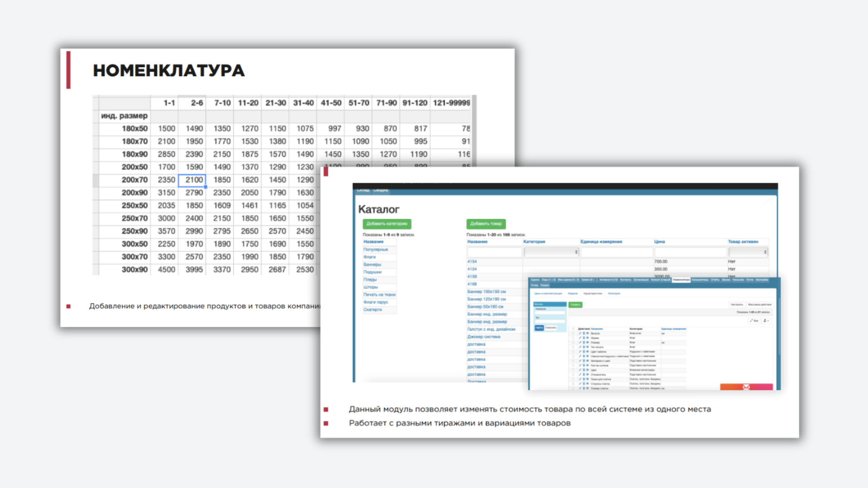This screenshot has height=488, width=868.
Task: Check the checkbox for the Форма row
Action: click(573, 338)
